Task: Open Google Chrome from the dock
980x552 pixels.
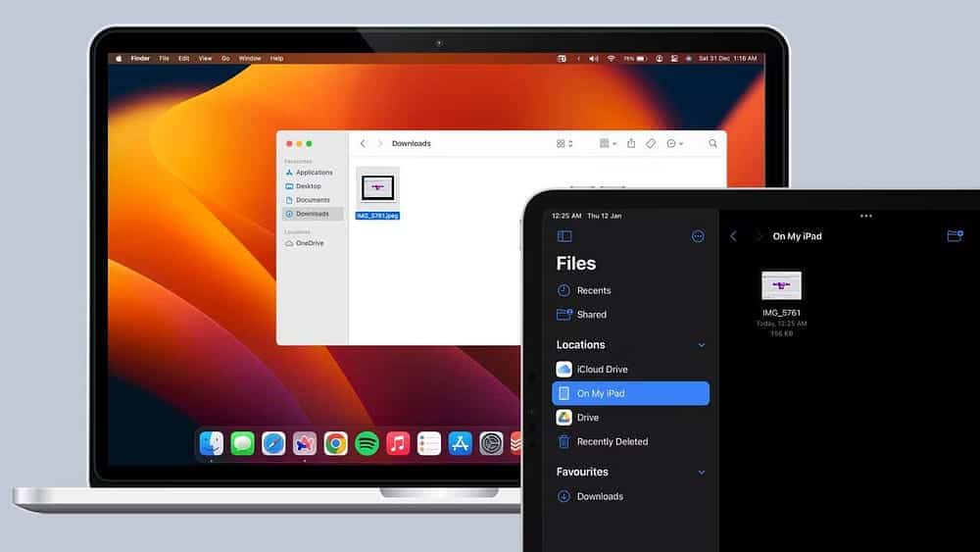Action: point(336,443)
